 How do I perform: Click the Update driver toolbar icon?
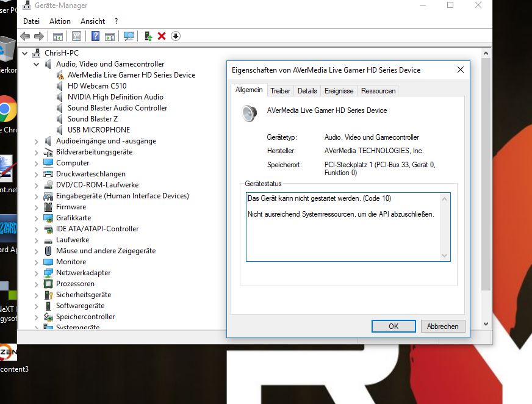[x=148, y=36]
